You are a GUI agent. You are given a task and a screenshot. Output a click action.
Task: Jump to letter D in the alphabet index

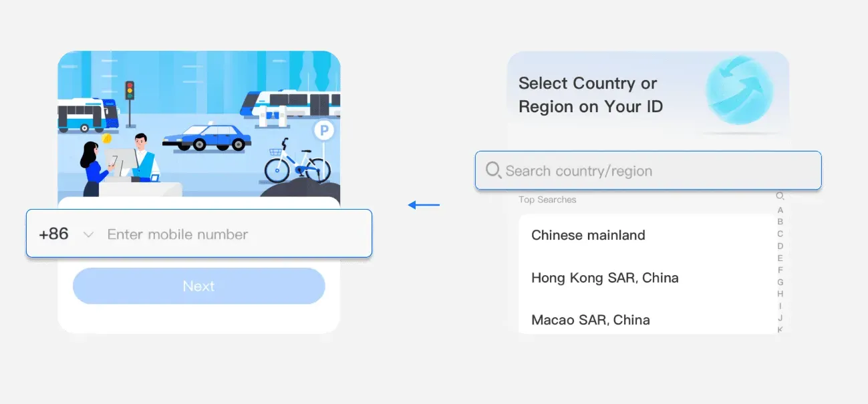click(x=780, y=246)
